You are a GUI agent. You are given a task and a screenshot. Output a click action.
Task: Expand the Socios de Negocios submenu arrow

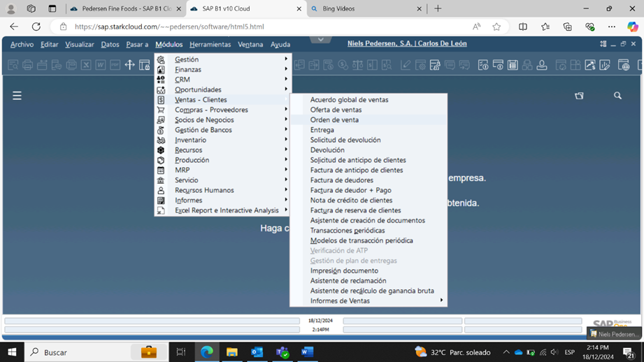point(286,120)
